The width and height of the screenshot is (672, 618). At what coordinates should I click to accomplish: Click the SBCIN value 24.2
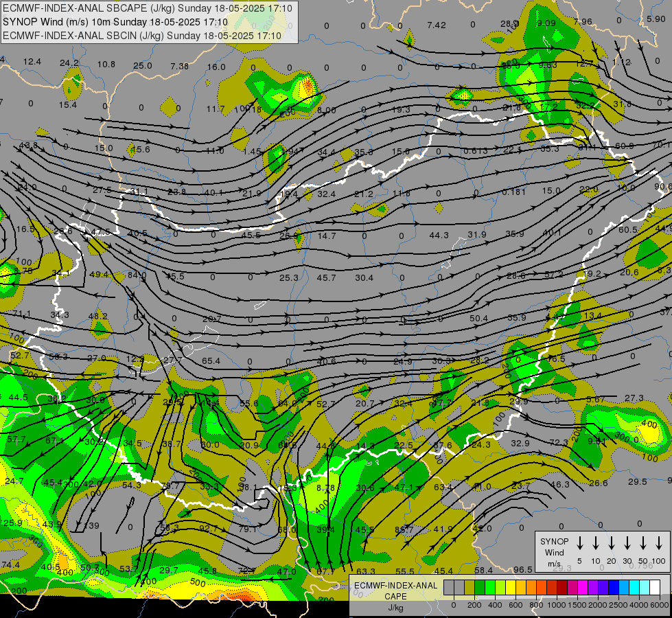(x=69, y=63)
